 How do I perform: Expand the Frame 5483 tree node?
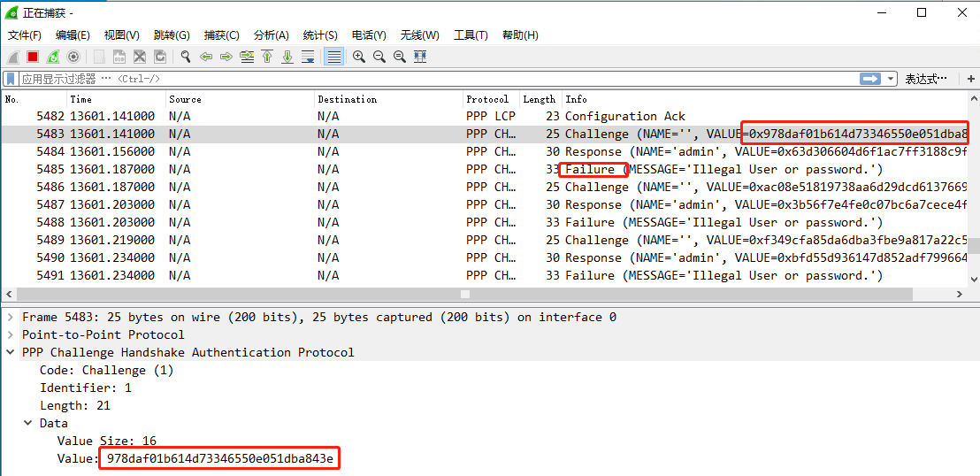[x=11, y=317]
